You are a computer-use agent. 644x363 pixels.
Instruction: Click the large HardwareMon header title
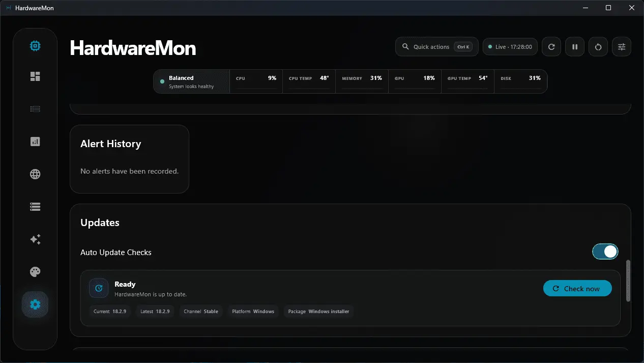click(x=133, y=48)
